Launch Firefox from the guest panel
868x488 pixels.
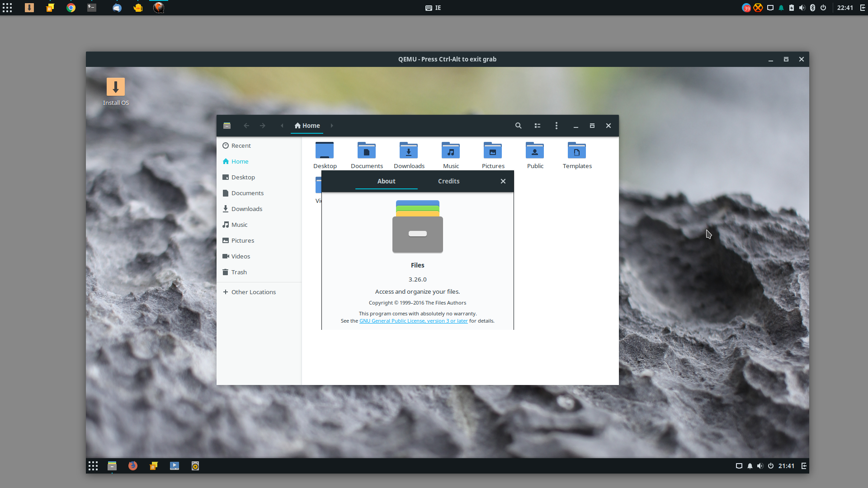pyautogui.click(x=132, y=466)
